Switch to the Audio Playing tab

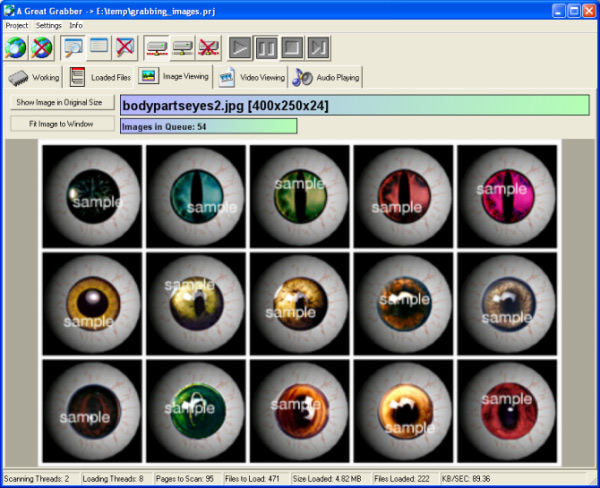(x=327, y=77)
